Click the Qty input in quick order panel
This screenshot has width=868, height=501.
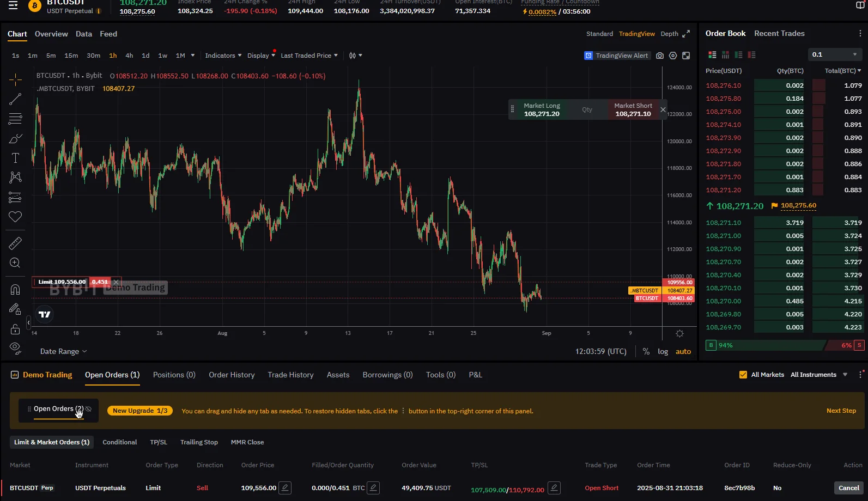[587, 109]
